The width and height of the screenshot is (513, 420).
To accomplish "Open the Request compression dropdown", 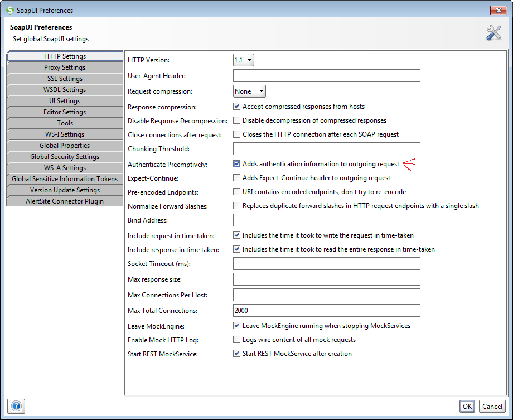I will tap(249, 90).
